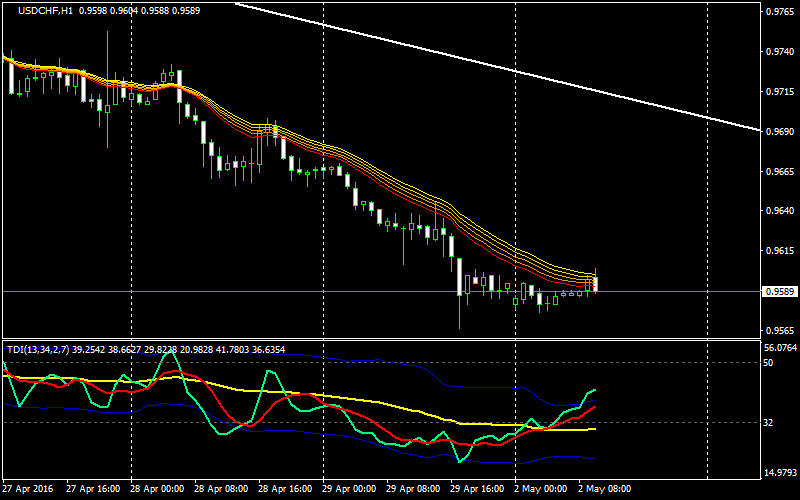Select the yellow TDI baseline at its right end
Image resolution: width=800 pixels, height=500 pixels.
click(x=593, y=429)
